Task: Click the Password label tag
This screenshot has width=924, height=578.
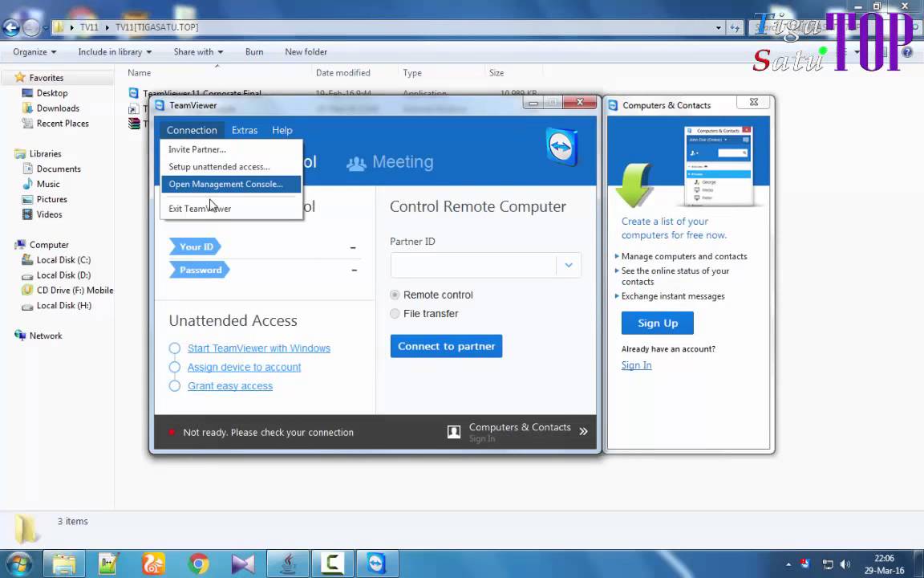Action: click(x=200, y=270)
